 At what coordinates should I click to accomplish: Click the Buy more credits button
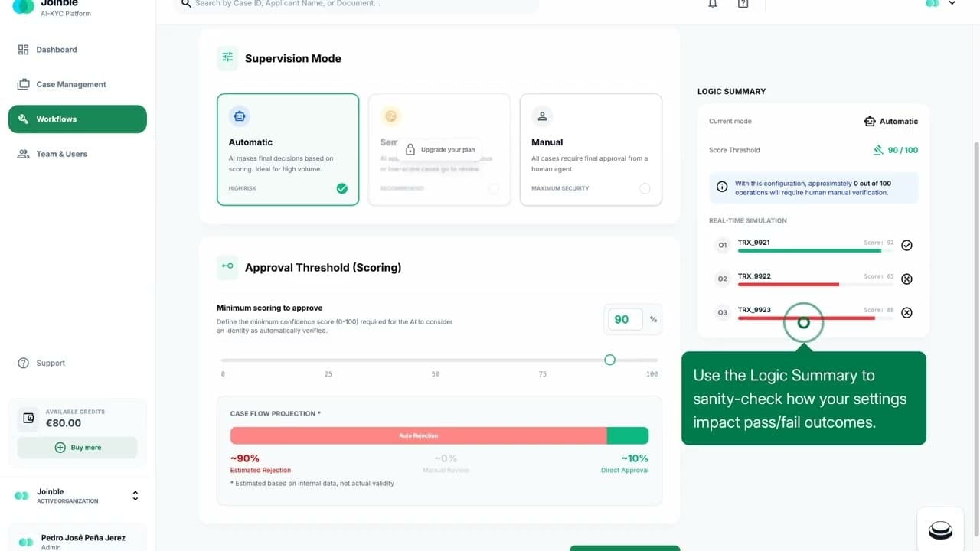(77, 447)
